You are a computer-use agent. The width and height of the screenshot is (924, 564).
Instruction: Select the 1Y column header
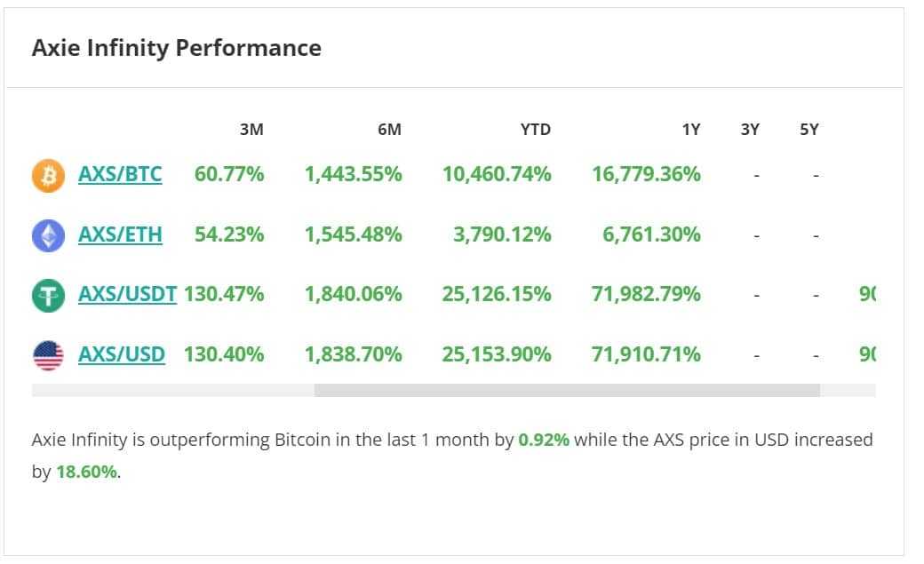click(x=690, y=130)
